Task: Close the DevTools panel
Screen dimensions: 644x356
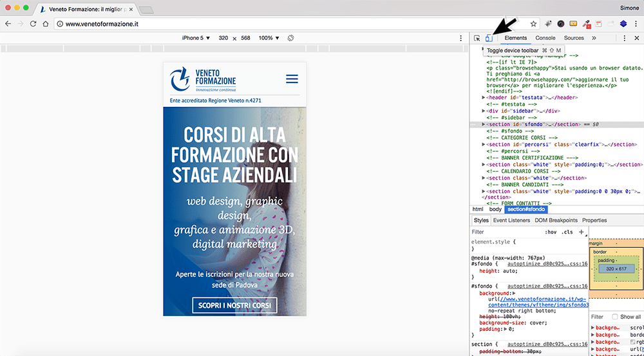Action: [x=637, y=38]
